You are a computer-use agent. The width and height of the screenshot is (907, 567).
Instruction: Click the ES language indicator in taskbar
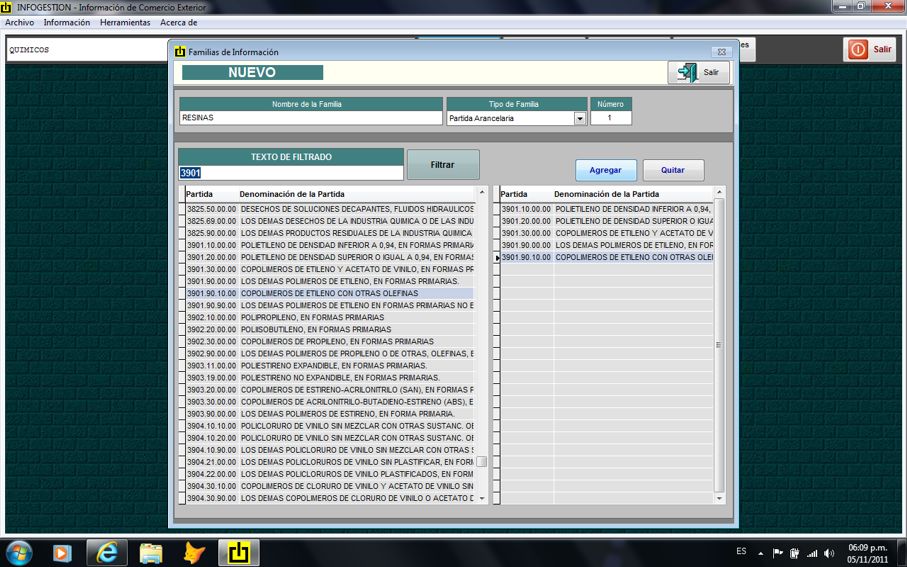(741, 552)
